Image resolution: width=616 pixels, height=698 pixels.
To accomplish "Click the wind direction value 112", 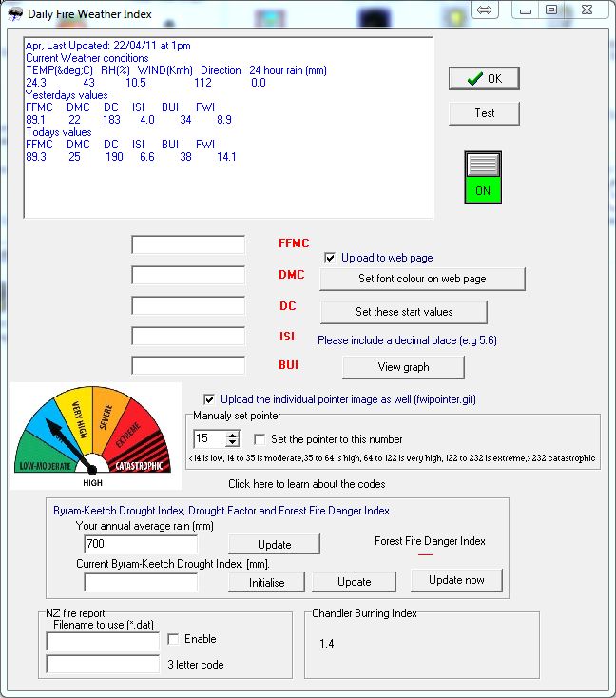I will point(203,83).
